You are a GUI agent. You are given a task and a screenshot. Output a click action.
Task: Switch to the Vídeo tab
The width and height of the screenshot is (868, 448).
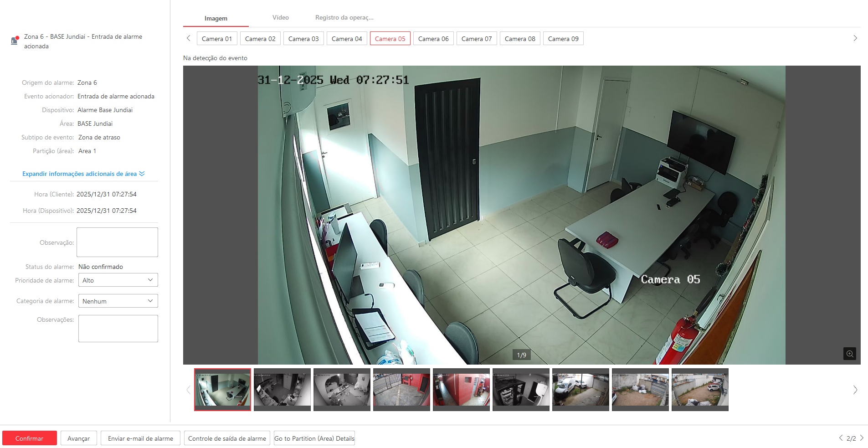point(280,18)
